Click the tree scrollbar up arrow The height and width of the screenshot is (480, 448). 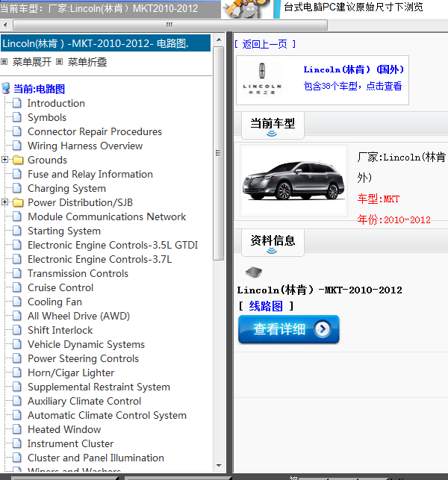tap(219, 40)
